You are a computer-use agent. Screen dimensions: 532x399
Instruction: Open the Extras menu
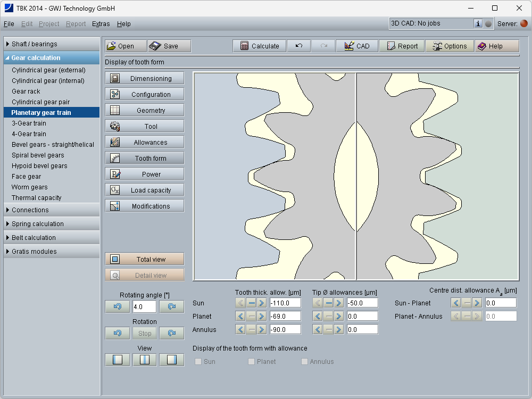pyautogui.click(x=101, y=24)
